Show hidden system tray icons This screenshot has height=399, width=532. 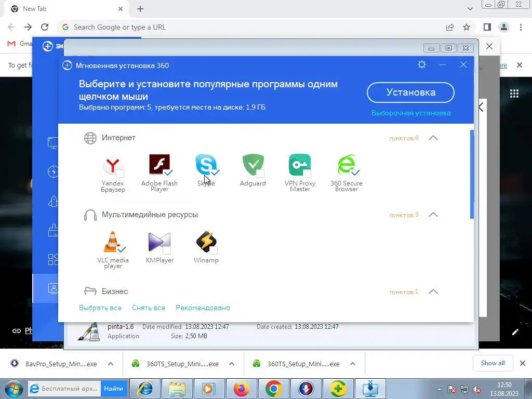tap(439, 389)
